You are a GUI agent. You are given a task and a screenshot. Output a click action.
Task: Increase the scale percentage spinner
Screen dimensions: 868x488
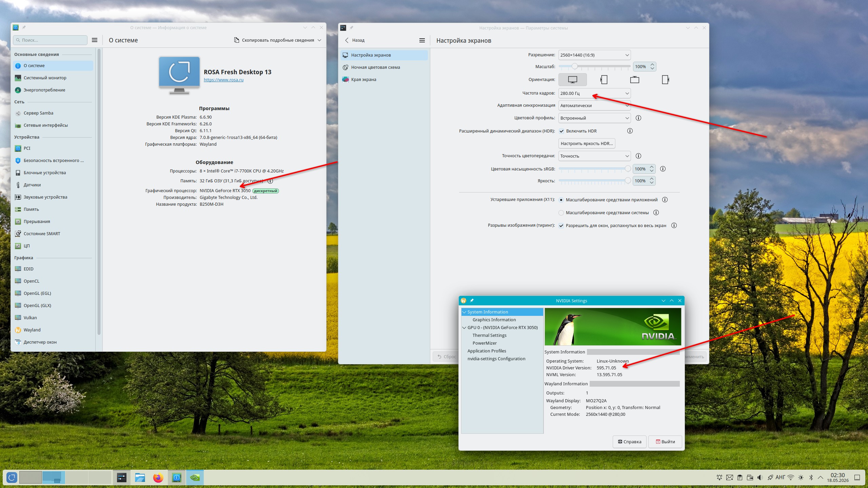coord(652,64)
